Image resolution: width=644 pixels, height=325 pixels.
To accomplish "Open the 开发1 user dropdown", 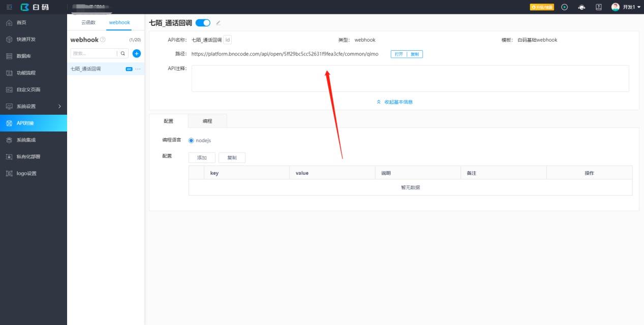I will [631, 7].
